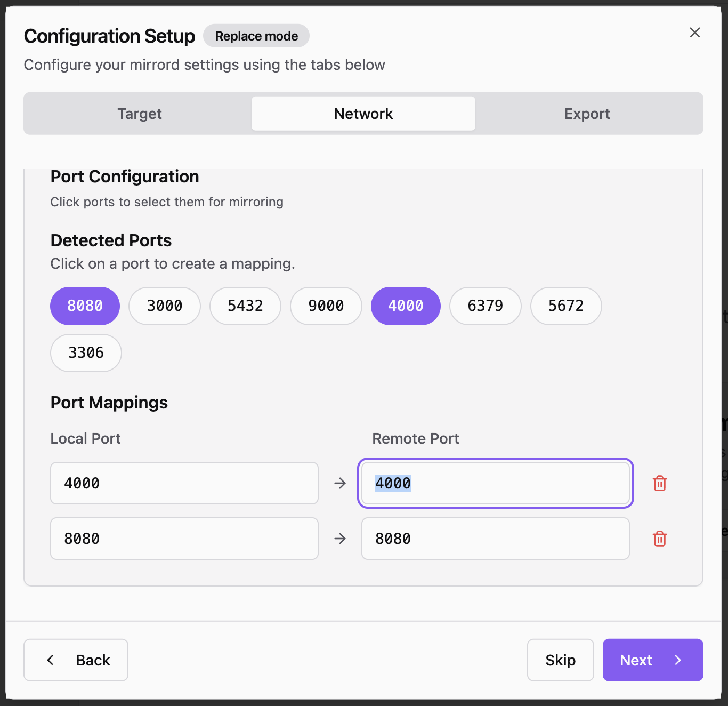
Task: Select detected port 5672 chip
Action: [x=566, y=306]
